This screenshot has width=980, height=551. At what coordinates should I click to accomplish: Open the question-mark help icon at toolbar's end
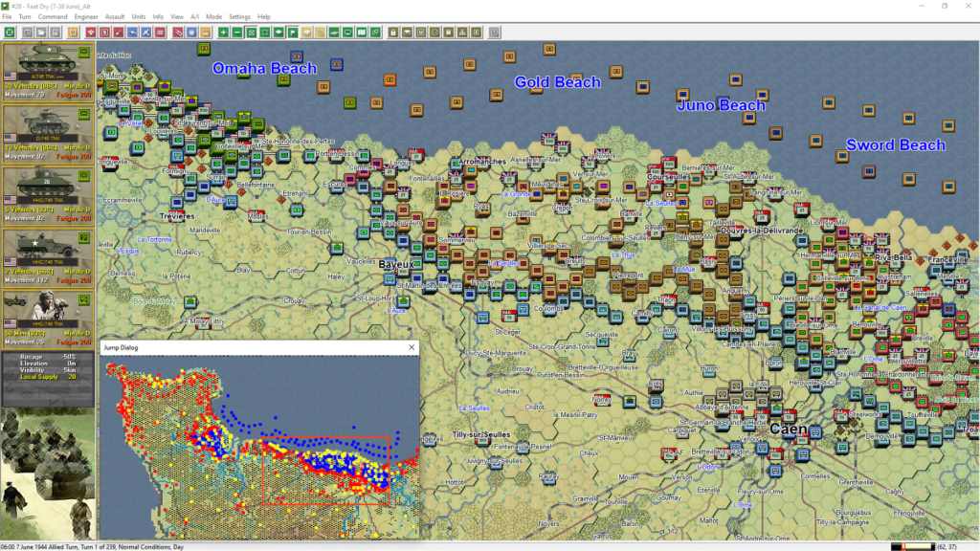click(495, 33)
